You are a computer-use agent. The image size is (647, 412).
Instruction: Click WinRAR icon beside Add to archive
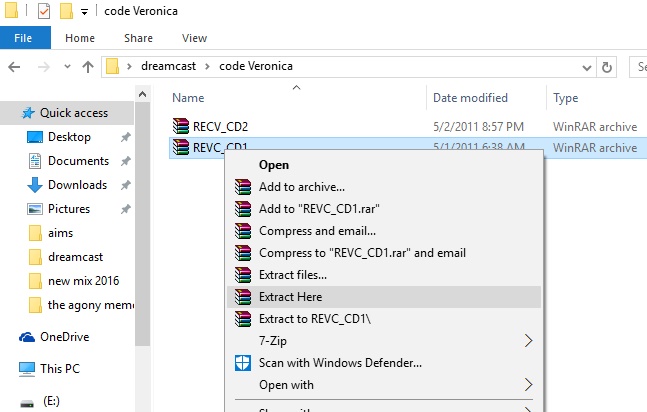click(243, 187)
